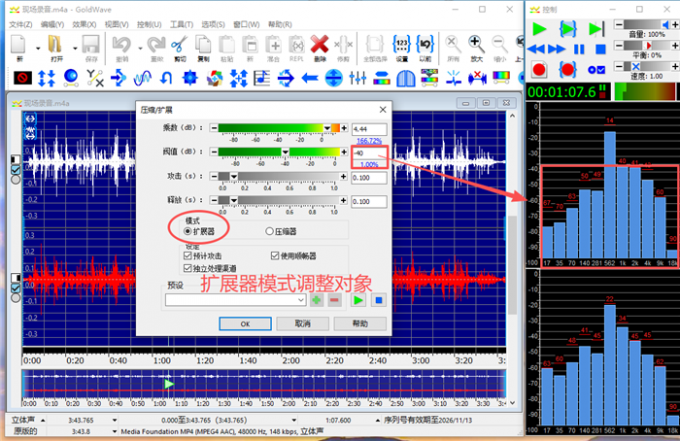
Task: Select the 压缩器 radio button
Action: [x=269, y=230]
